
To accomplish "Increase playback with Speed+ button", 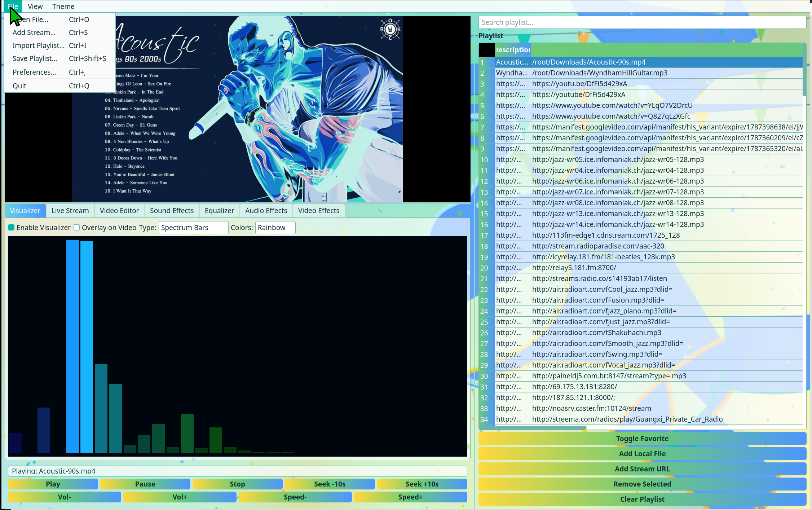I will (411, 497).
